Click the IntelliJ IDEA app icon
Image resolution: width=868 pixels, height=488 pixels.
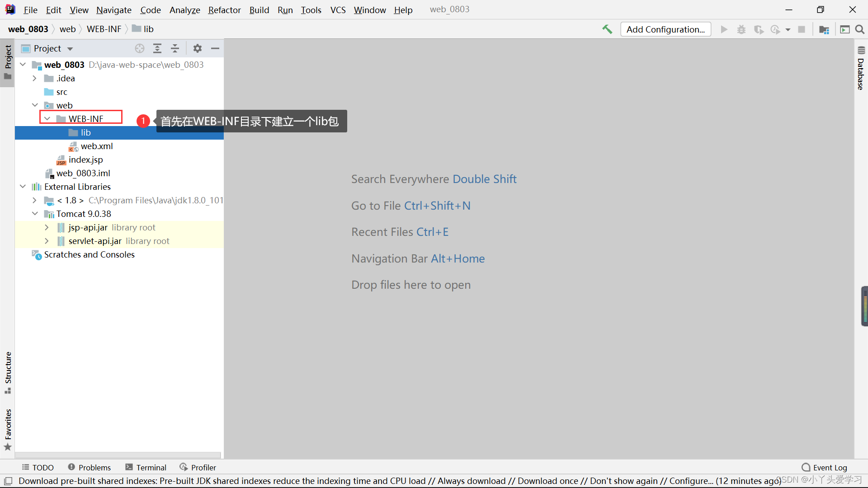[10, 9]
